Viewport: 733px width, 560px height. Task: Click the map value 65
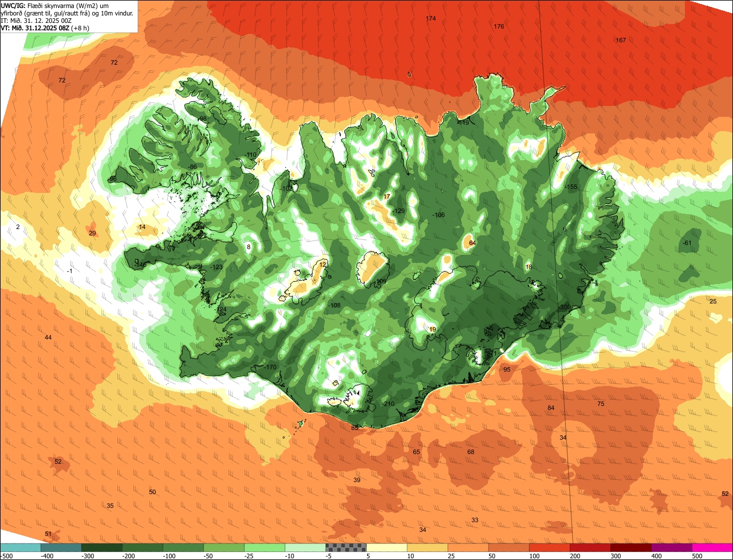coord(416,452)
